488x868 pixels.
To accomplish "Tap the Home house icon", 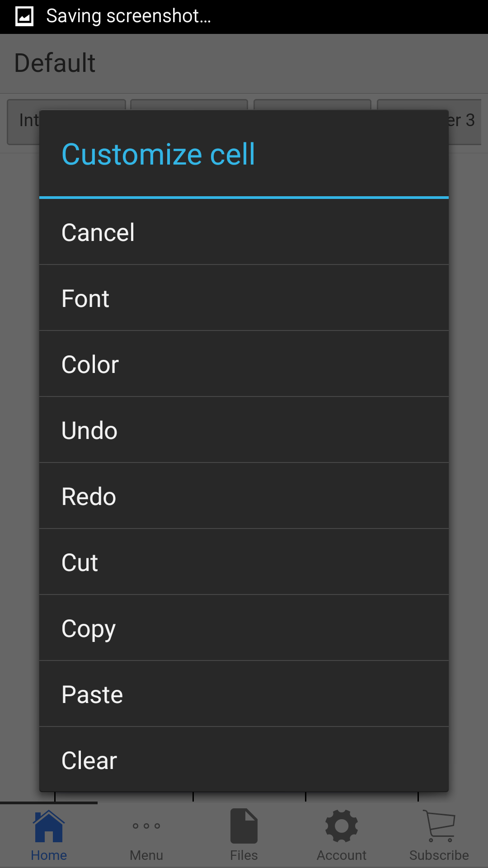I will click(49, 826).
